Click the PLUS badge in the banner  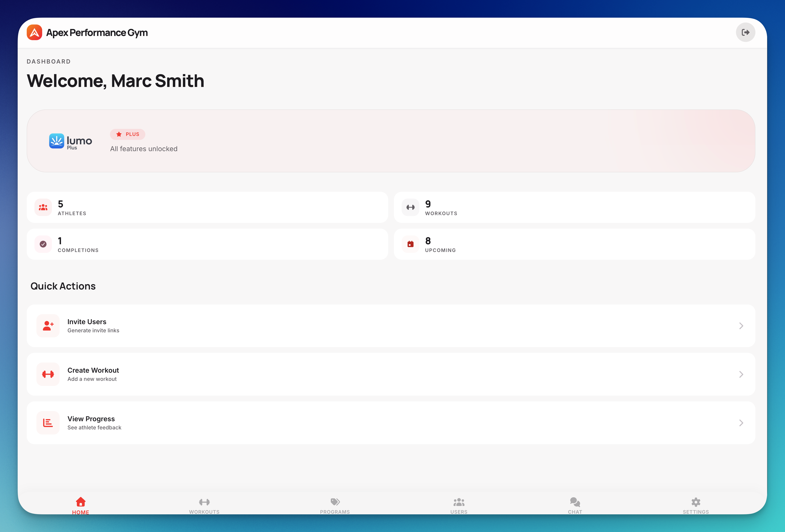coord(127,134)
